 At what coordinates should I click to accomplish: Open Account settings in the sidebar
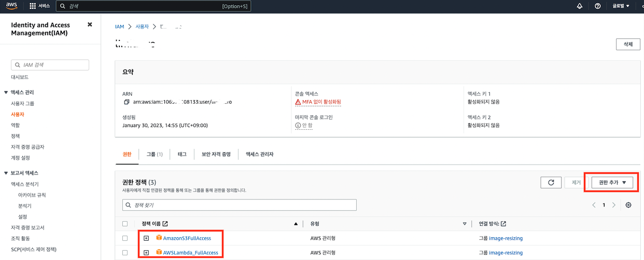point(20,158)
